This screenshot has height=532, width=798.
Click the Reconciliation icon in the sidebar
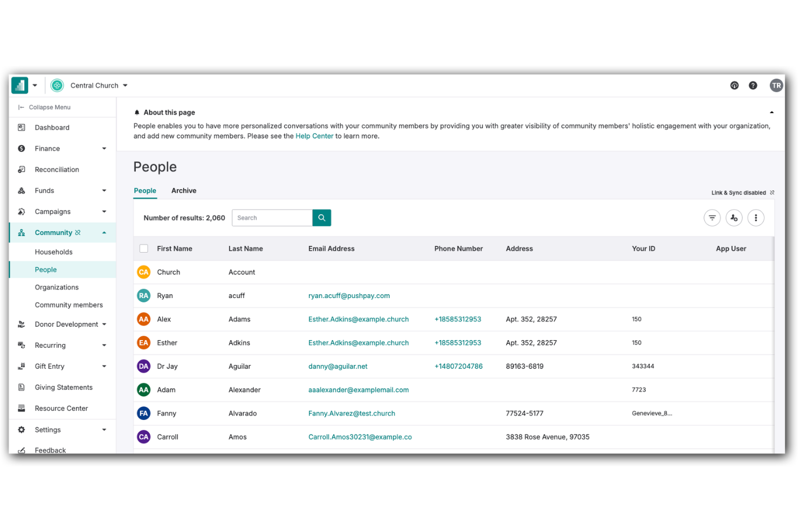pyautogui.click(x=22, y=169)
